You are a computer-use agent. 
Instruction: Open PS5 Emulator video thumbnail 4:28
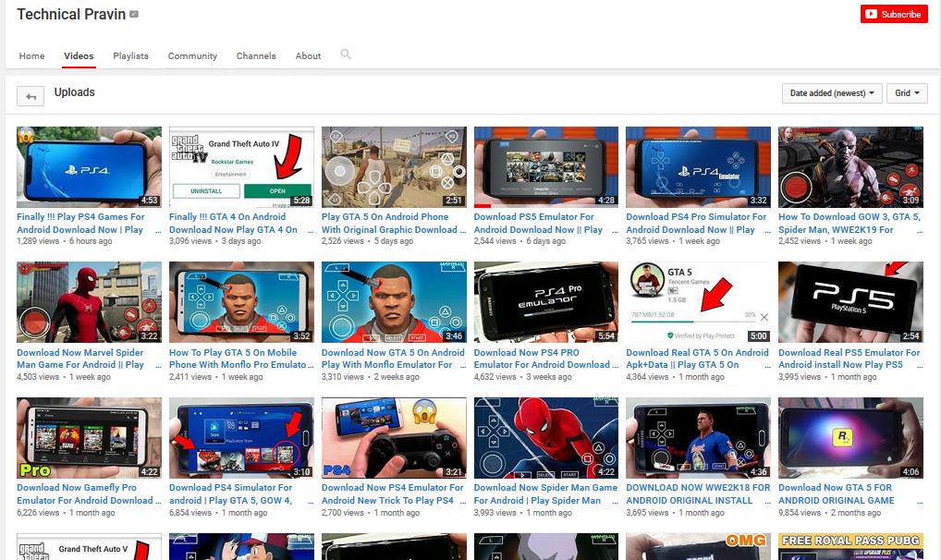point(546,167)
